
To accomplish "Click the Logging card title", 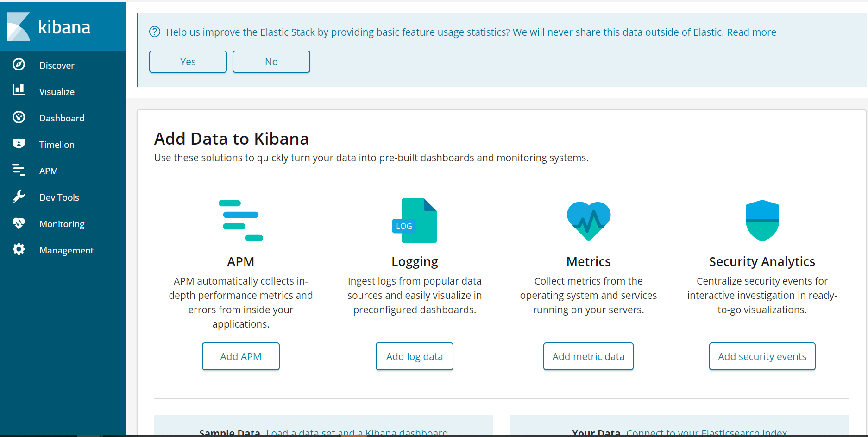I will tap(415, 262).
